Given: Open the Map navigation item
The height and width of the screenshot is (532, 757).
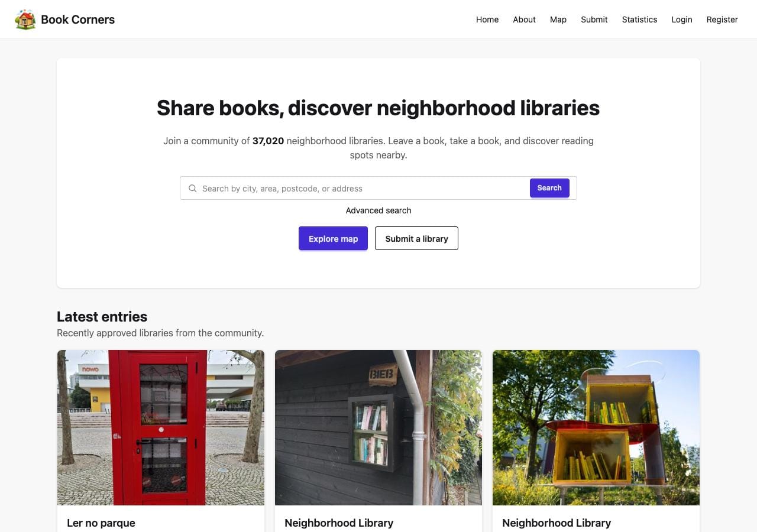Looking at the screenshot, I should [558, 20].
